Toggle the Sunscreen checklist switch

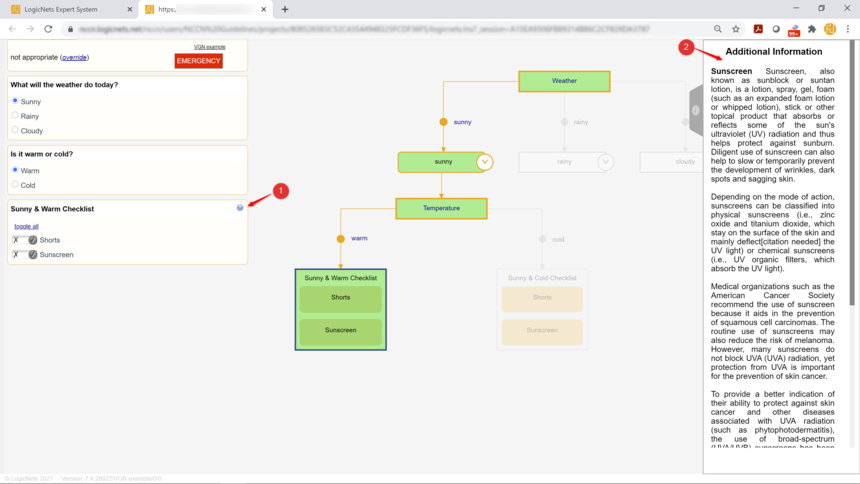pyautogui.click(x=24, y=255)
